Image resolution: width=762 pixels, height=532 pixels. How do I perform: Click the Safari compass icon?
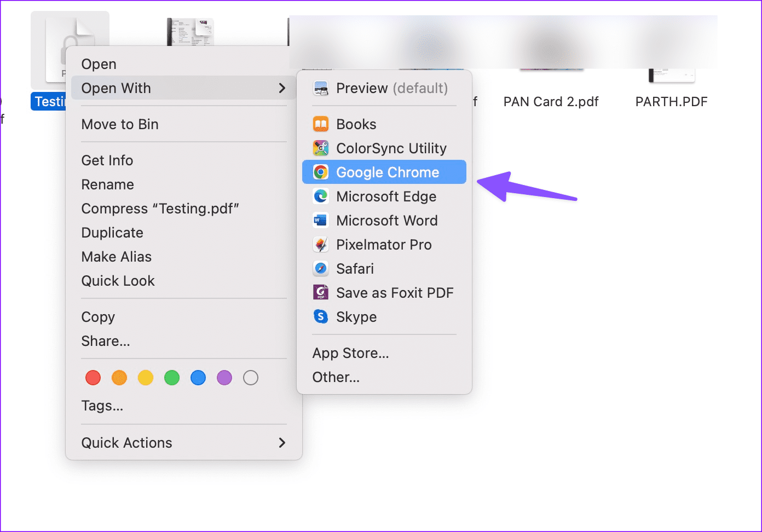321,269
